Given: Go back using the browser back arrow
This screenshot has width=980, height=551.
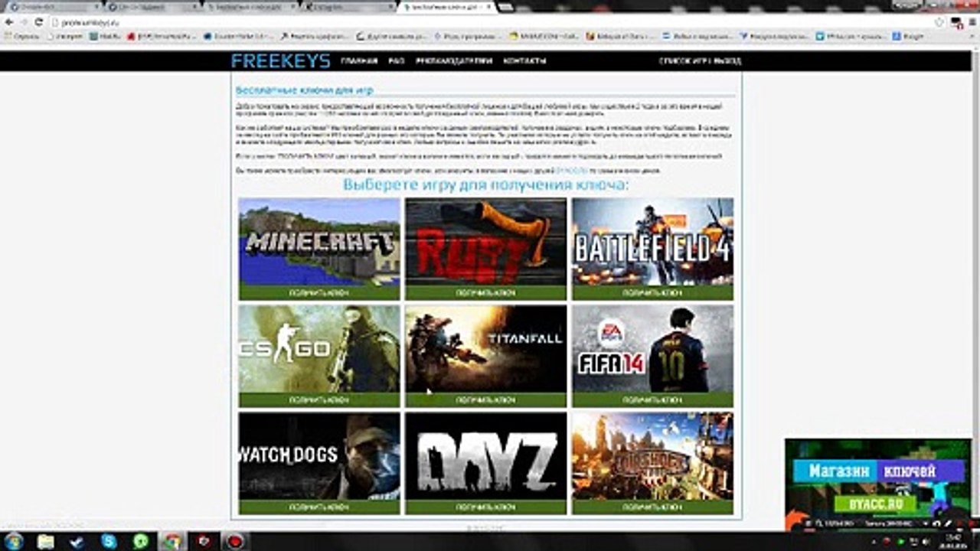Looking at the screenshot, I should pyautogui.click(x=8, y=22).
